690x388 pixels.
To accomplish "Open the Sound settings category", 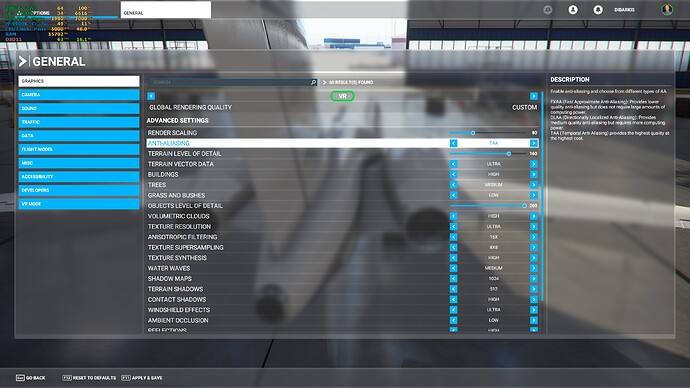I will pos(79,108).
